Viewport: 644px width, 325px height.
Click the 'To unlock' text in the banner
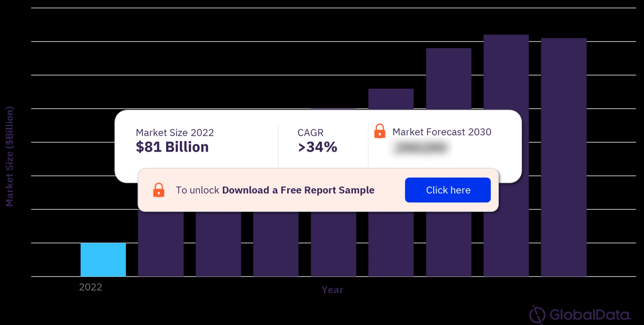point(197,190)
